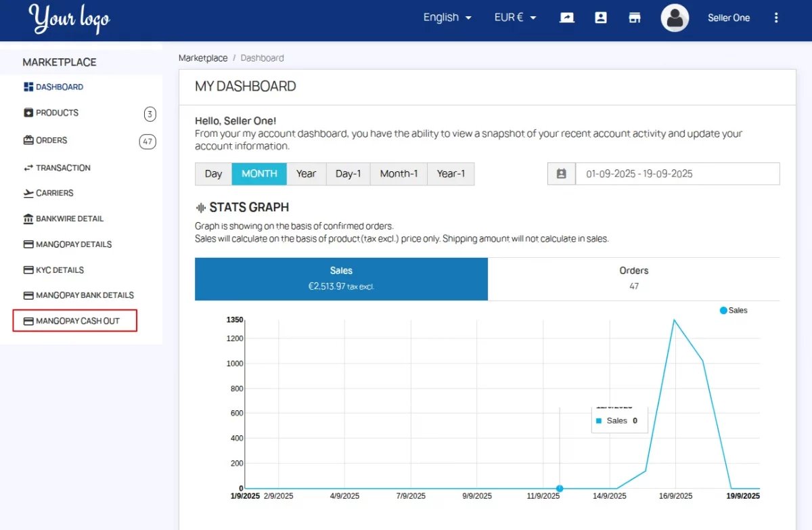Click the Carriers plane icon in sidebar
Viewport: 812px width, 530px height.
pos(28,193)
